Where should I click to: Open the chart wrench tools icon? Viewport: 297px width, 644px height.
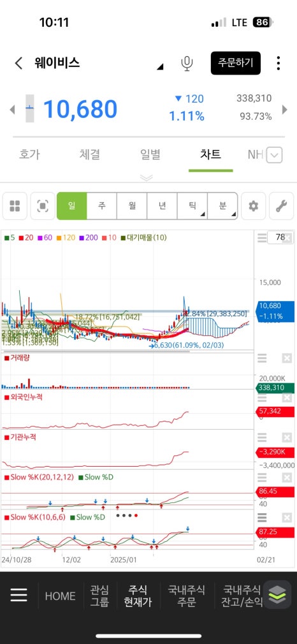(282, 206)
